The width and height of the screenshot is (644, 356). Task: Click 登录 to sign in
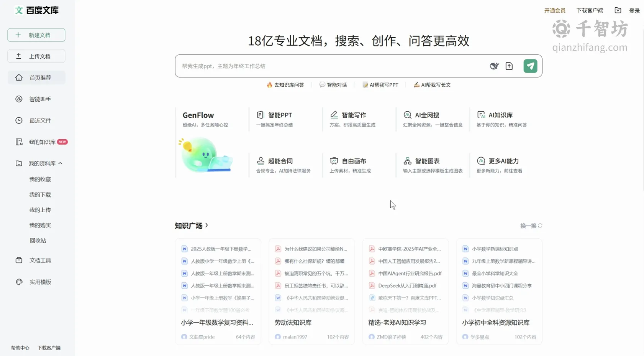coord(634,11)
